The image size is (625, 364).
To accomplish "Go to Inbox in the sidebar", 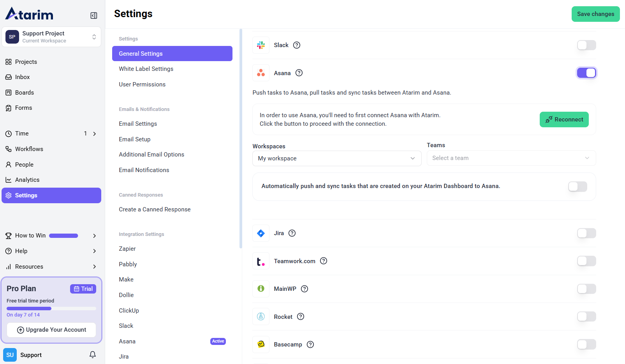I will 22,77.
